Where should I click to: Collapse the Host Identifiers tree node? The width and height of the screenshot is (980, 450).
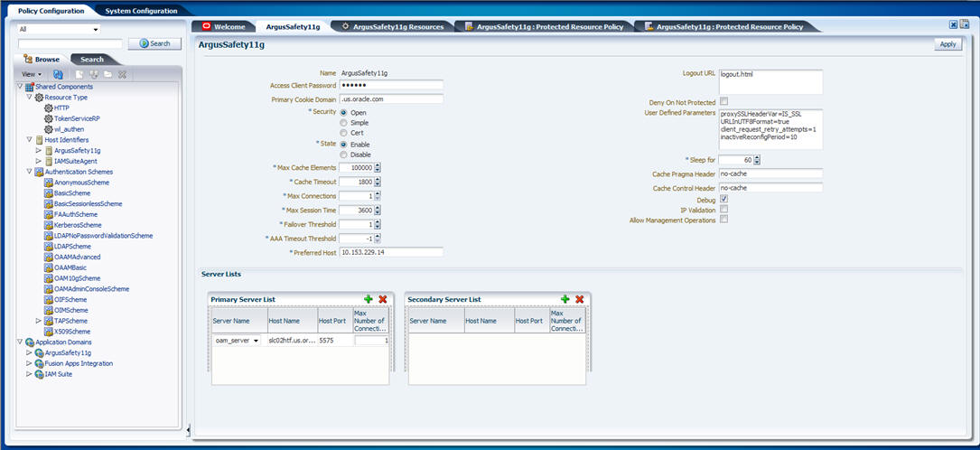[30, 140]
